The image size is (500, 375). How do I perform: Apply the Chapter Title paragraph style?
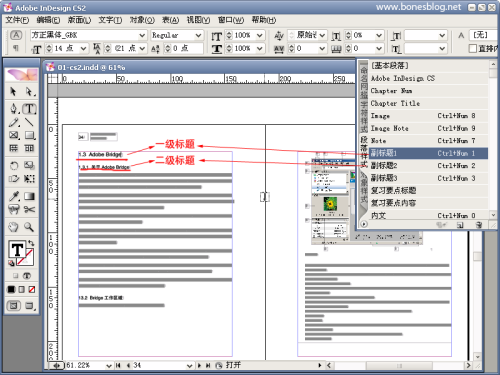coord(428,103)
